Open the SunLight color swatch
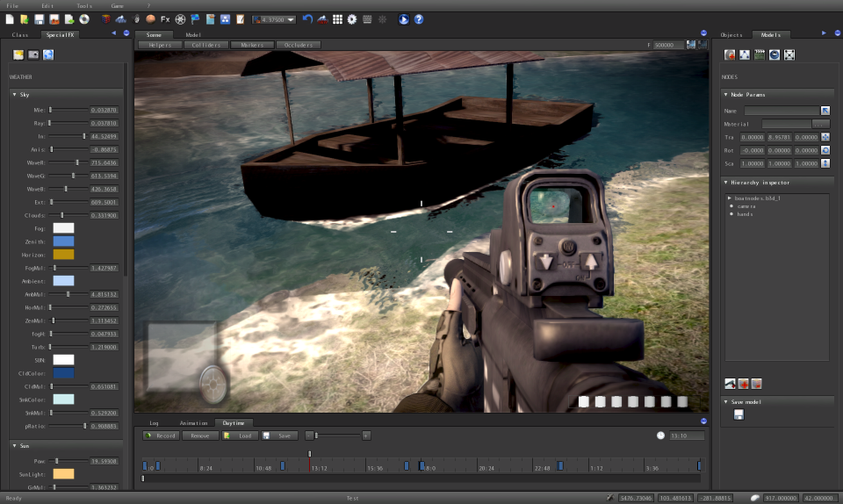843x504 pixels. coord(63,474)
